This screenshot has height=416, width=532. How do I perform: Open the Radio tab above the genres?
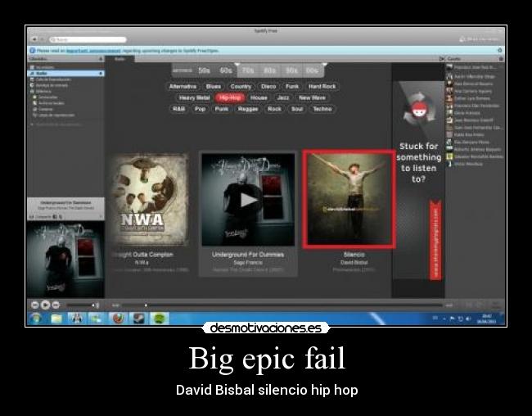(x=119, y=59)
